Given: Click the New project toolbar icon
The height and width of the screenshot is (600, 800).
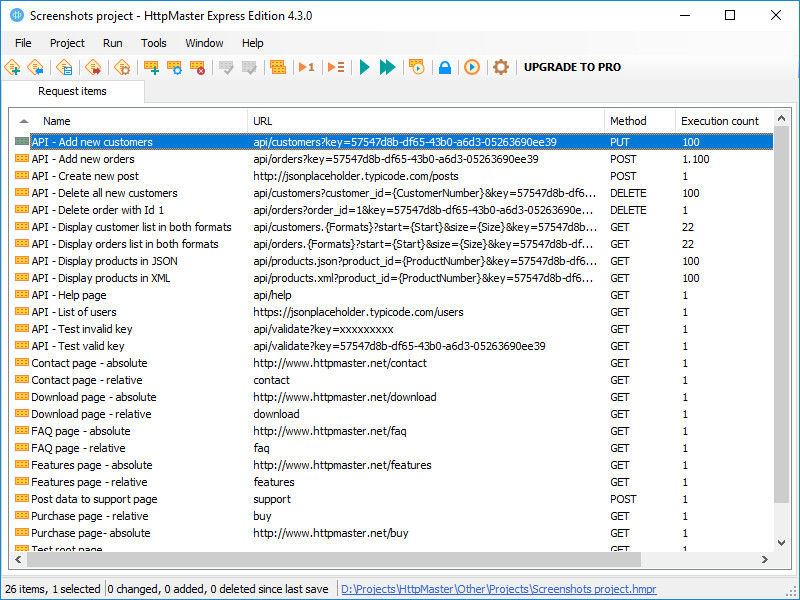Looking at the screenshot, I should (12, 67).
